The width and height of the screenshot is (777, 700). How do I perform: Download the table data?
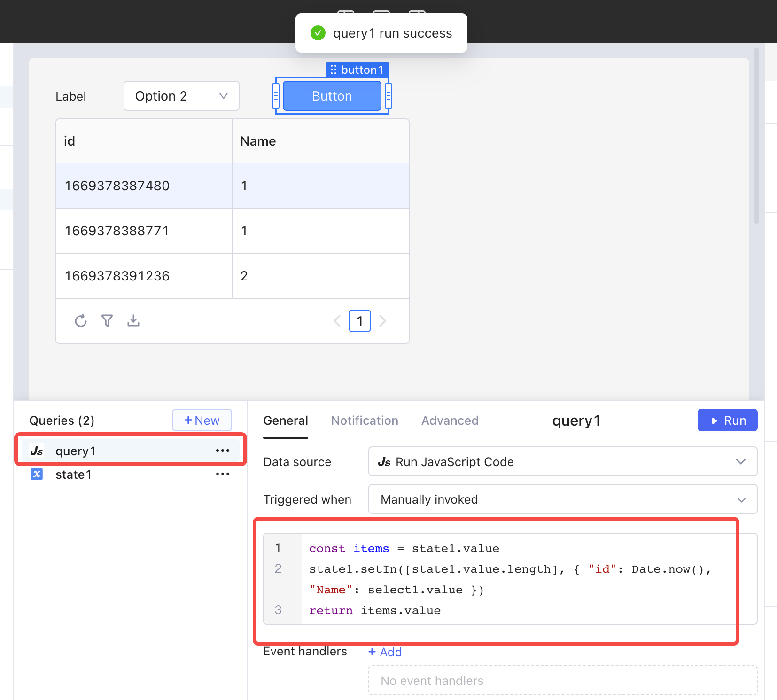[133, 321]
